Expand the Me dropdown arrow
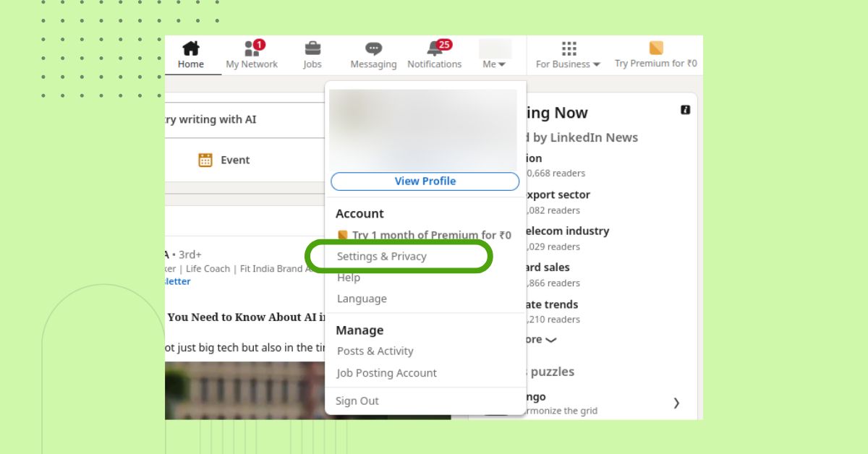868x454 pixels. [502, 65]
